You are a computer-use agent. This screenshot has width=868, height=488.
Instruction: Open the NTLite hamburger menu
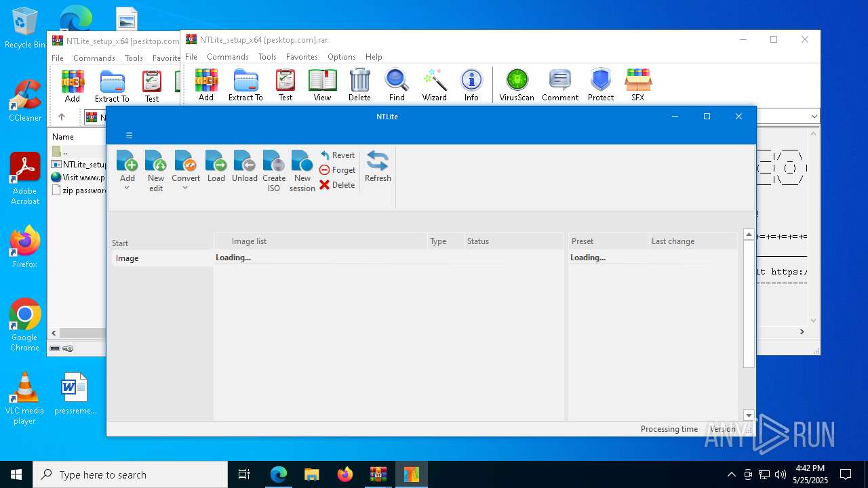pyautogui.click(x=129, y=136)
